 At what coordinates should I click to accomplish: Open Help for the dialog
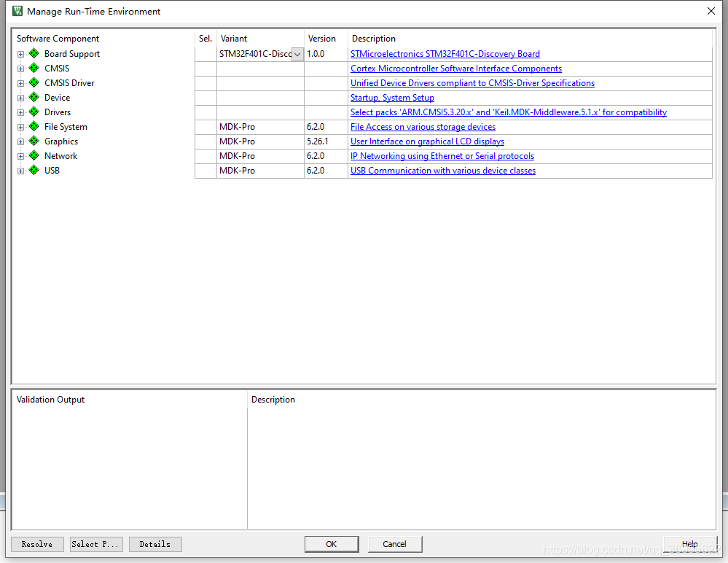(689, 544)
